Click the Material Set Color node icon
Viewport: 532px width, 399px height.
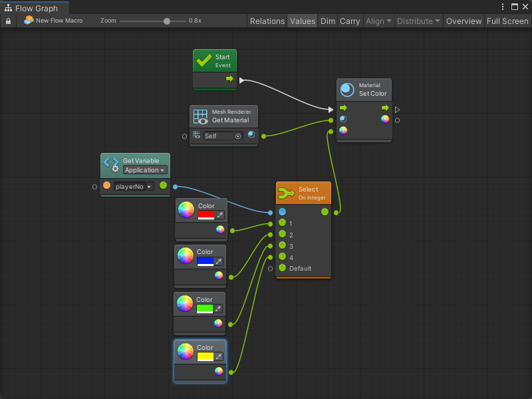[x=347, y=90]
